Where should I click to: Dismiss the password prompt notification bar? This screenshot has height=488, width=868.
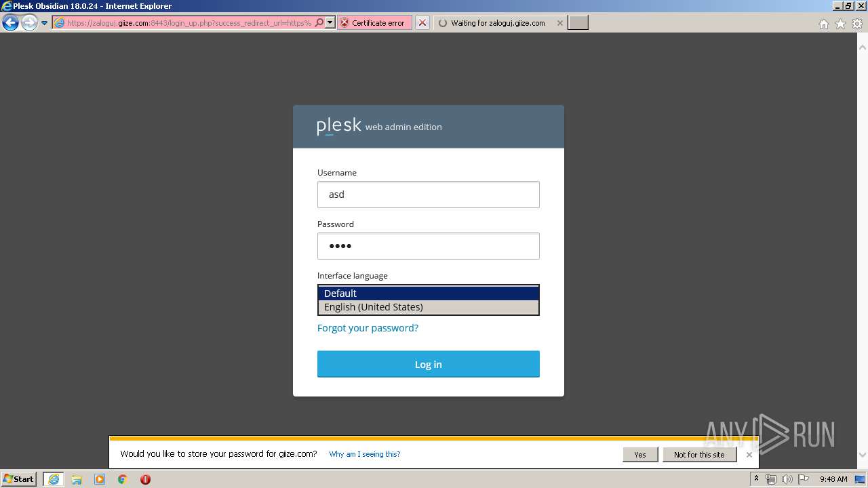749,455
